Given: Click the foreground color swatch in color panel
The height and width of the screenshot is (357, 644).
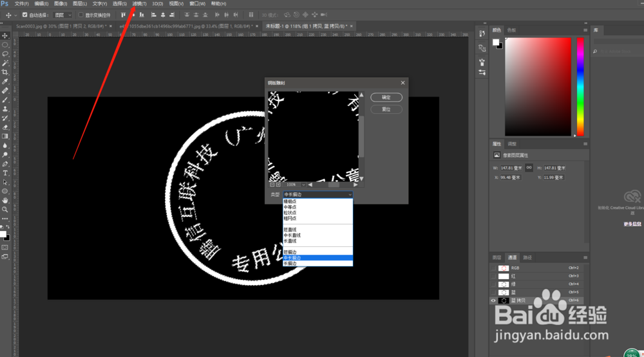Looking at the screenshot, I should pyautogui.click(x=496, y=42).
